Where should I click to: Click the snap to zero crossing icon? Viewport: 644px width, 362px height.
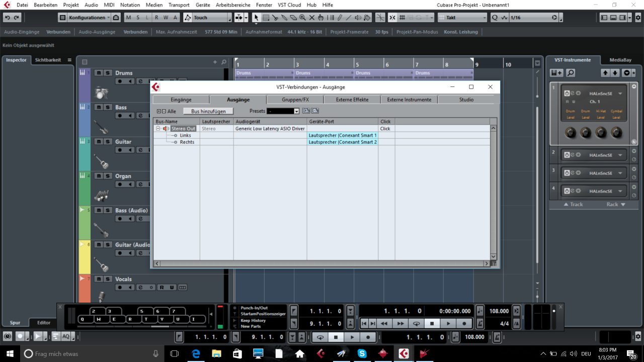380,18
